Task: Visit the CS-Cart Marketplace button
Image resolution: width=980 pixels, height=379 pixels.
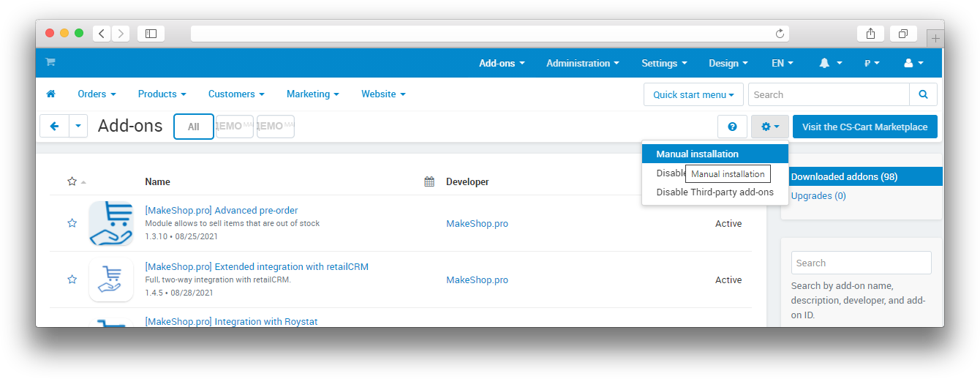Action: tap(864, 127)
